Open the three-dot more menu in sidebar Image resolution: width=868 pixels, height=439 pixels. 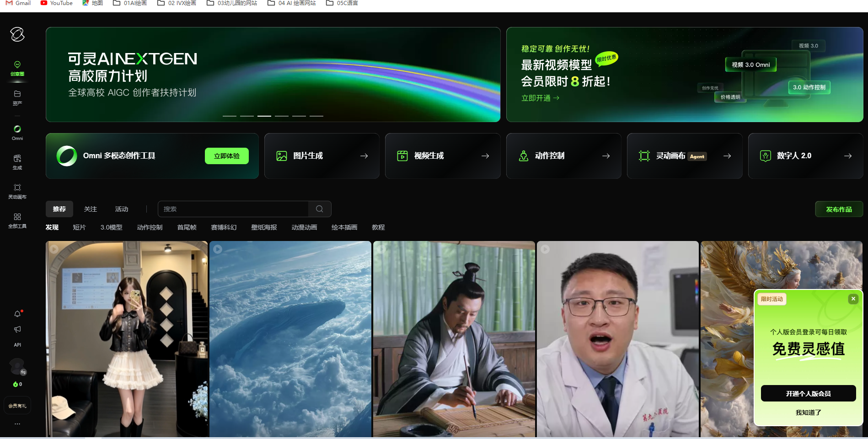point(17,424)
